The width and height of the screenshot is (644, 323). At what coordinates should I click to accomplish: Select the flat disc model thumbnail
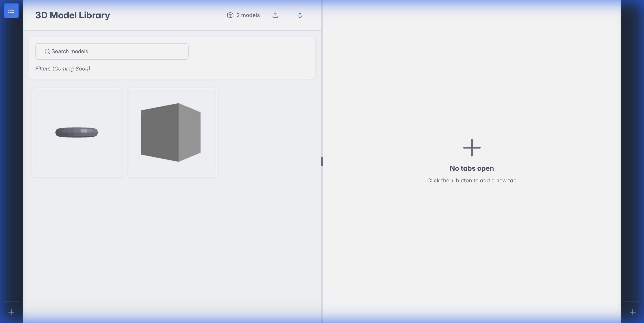click(77, 132)
